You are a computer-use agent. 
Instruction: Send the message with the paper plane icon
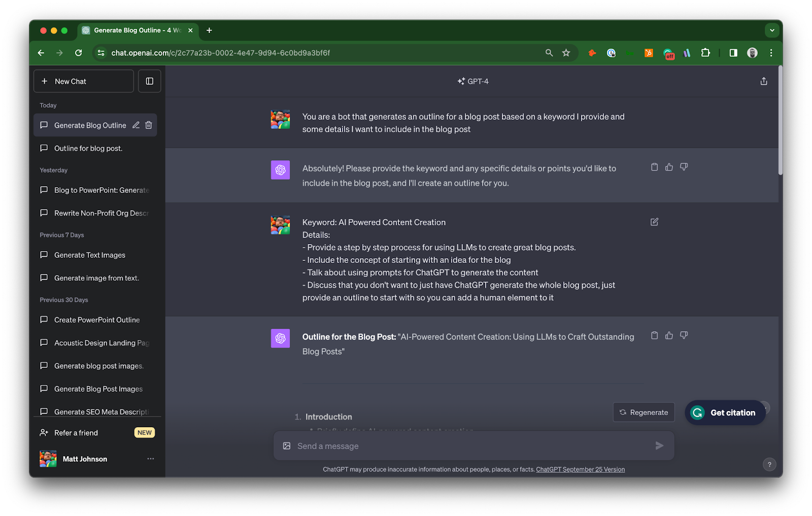point(659,445)
